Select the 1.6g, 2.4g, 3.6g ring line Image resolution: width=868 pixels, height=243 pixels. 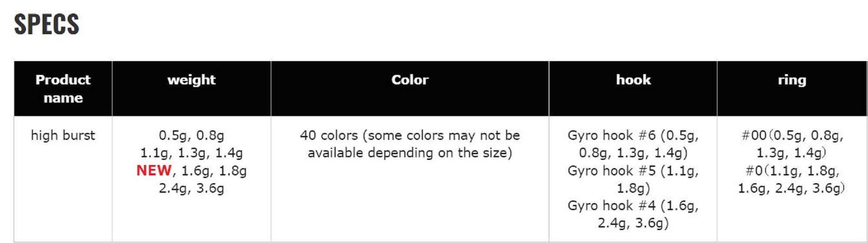point(792,188)
